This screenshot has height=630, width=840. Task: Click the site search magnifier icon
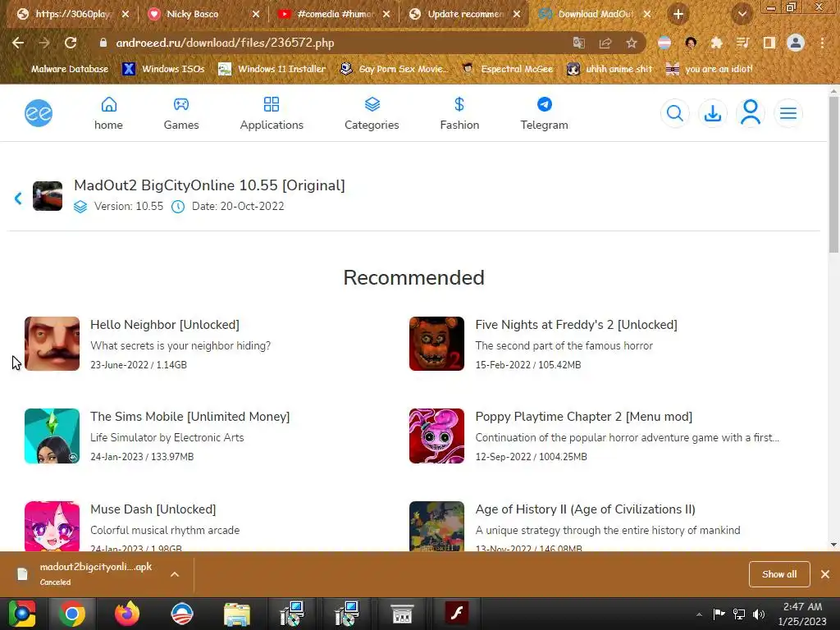[675, 113]
